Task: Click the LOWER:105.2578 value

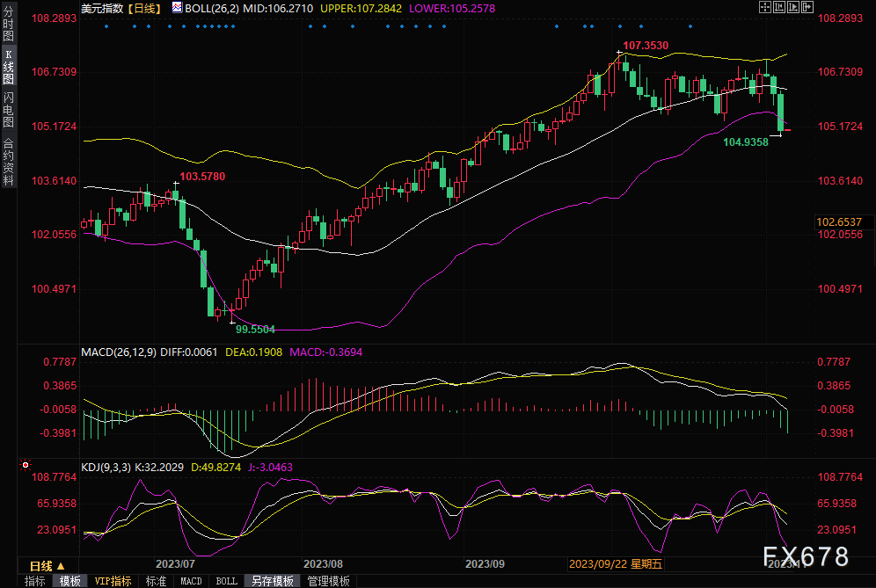Action: (x=452, y=9)
